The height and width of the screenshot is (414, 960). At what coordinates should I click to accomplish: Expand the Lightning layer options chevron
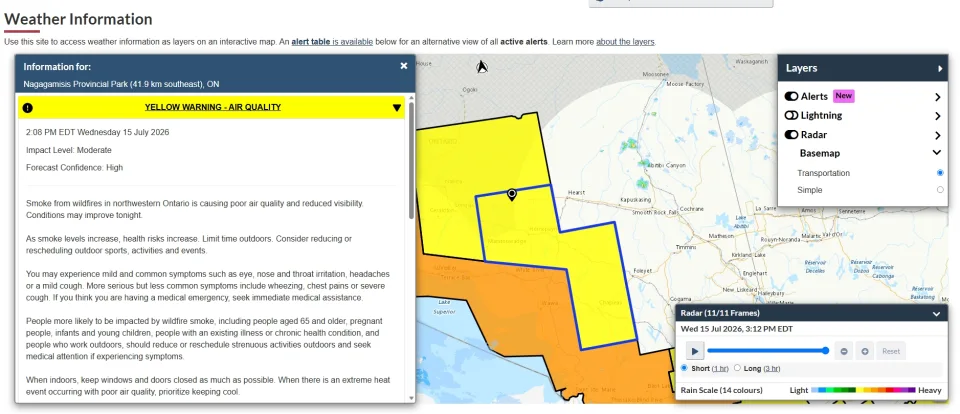(937, 116)
